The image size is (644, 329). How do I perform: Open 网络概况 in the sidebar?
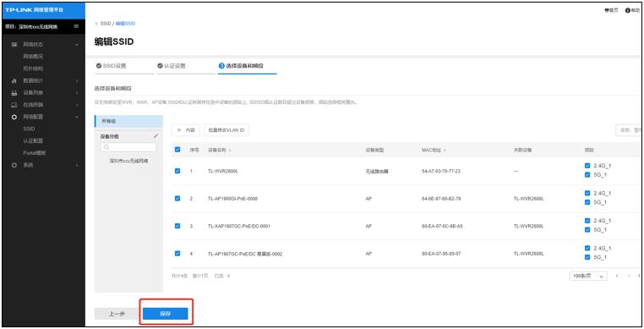tap(33, 57)
